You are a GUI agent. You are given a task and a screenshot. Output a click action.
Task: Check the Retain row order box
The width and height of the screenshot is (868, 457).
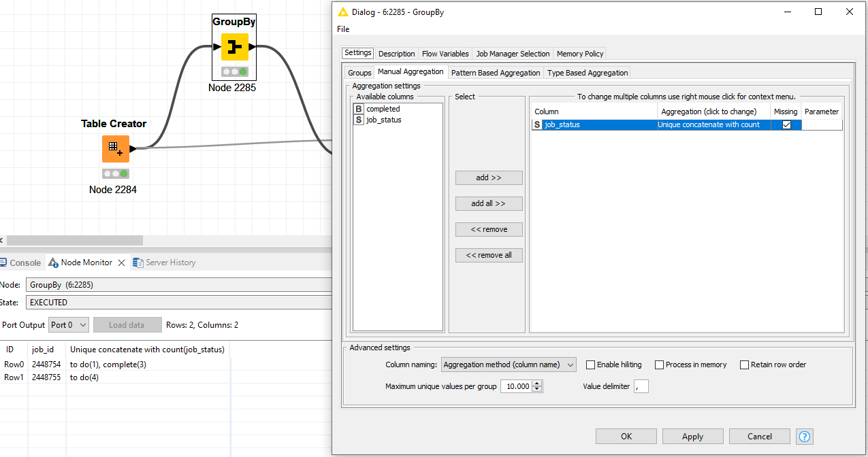[x=745, y=365]
